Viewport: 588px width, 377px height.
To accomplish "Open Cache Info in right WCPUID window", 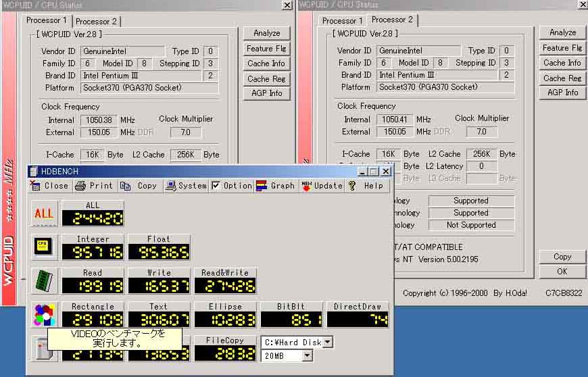I will point(562,63).
